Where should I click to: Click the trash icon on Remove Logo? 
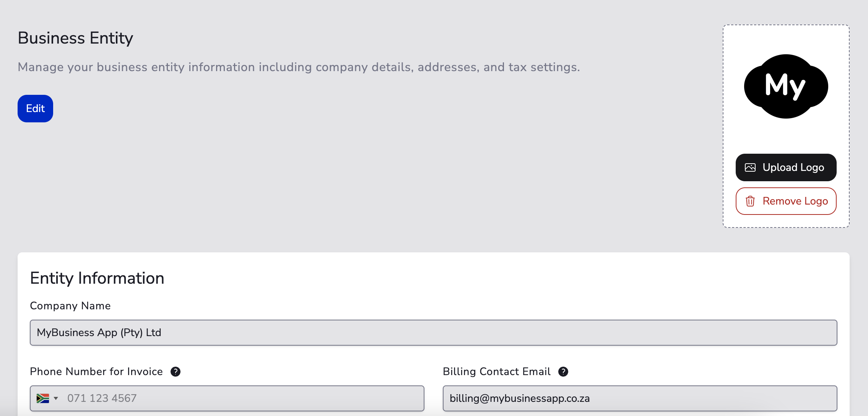click(x=750, y=201)
